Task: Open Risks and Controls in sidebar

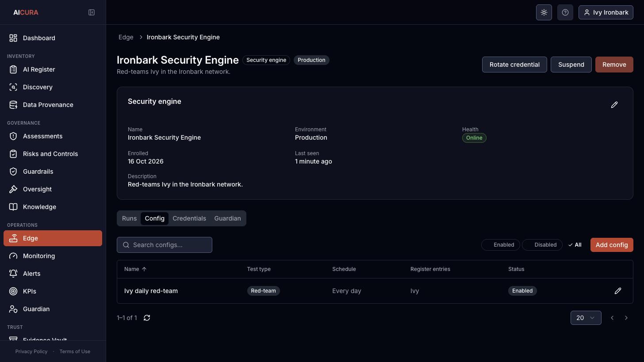Action: (53, 154)
